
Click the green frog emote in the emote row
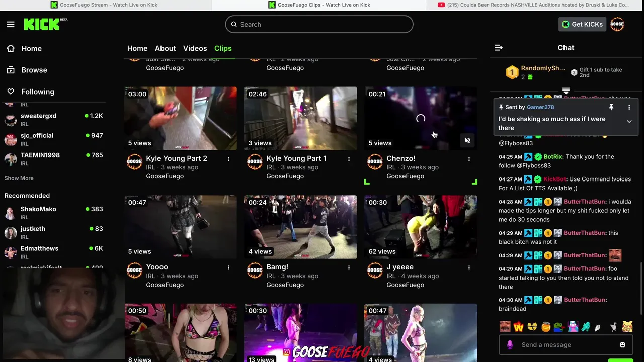click(559, 327)
